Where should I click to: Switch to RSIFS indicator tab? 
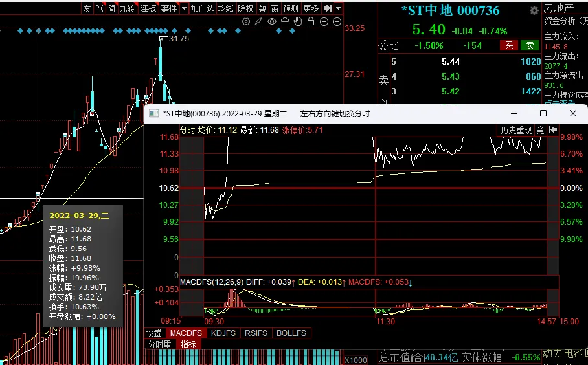(256, 333)
